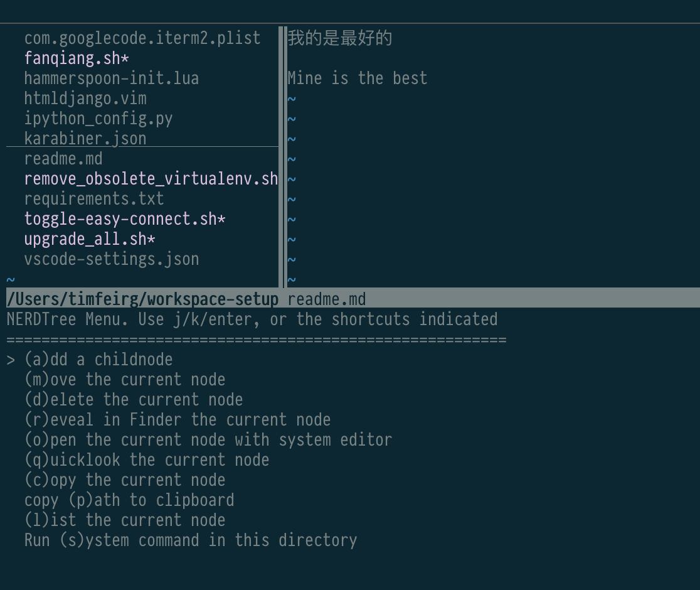Open ipython_config.py from the file list

point(98,118)
